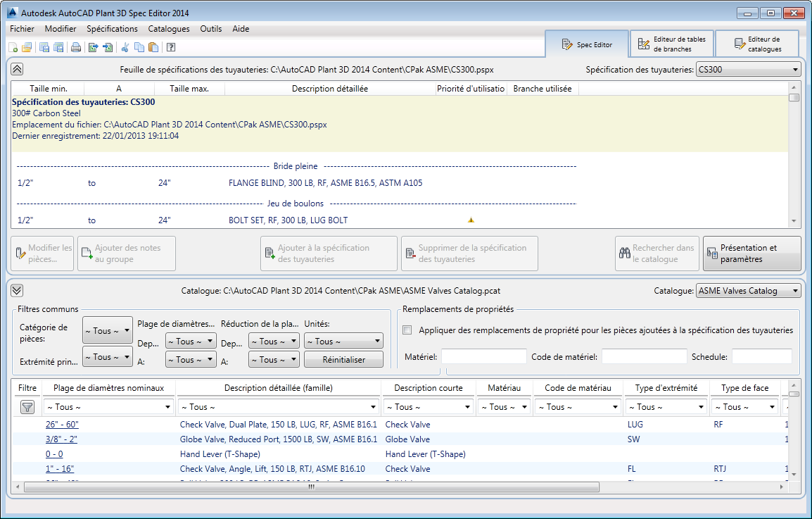Click the spec sheet vertical scrollbar down arrow

pyautogui.click(x=794, y=221)
